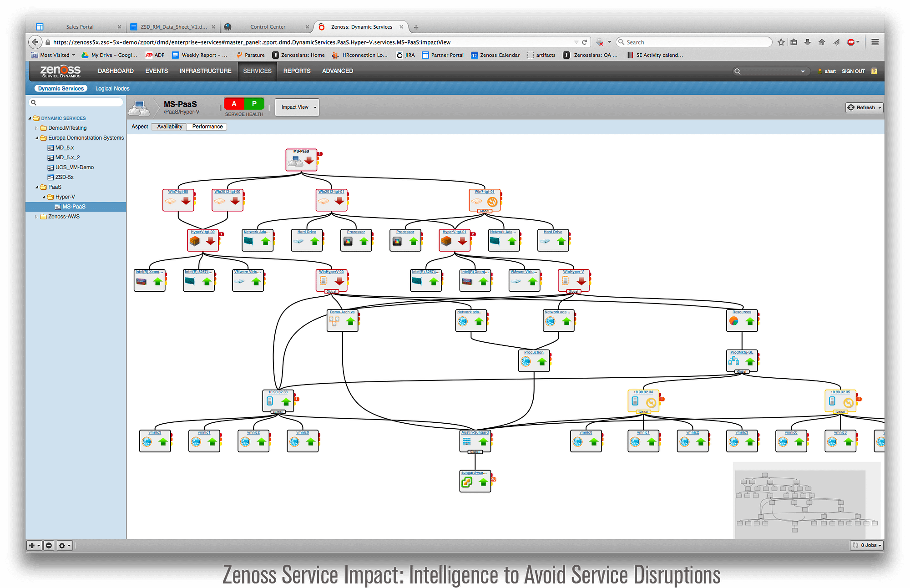Open the ADVANCED menu
The width and height of the screenshot is (910, 588).
click(x=338, y=71)
